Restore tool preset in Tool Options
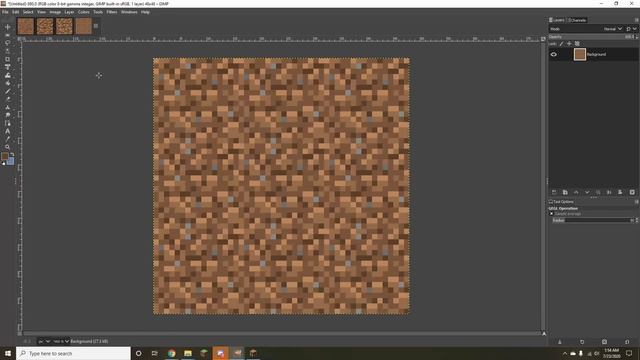This screenshot has width=640, height=360. [582, 342]
